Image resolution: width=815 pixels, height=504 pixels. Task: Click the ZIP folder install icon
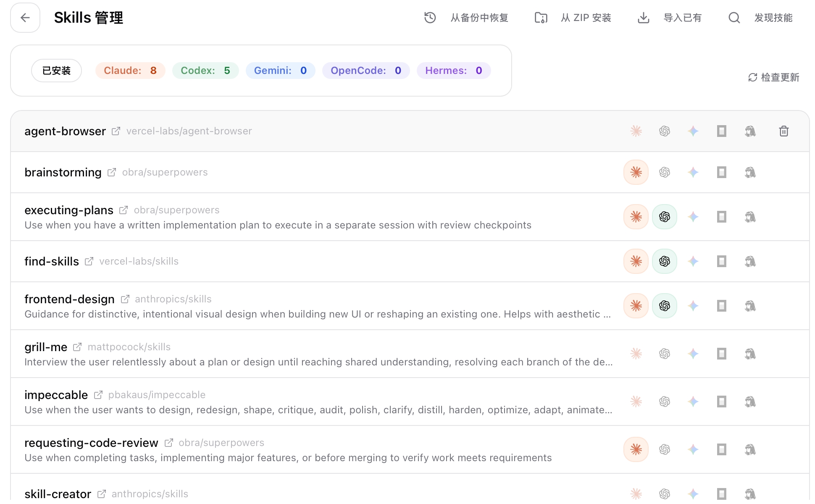click(541, 18)
